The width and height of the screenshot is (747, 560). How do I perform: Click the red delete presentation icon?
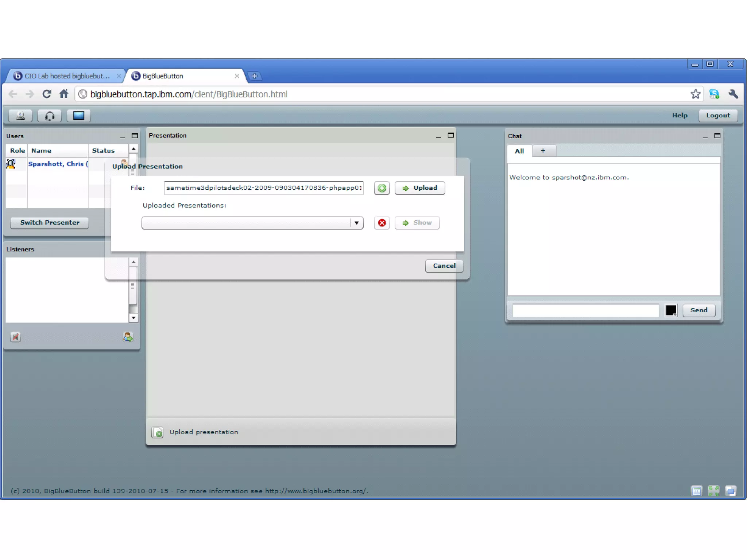pos(382,223)
